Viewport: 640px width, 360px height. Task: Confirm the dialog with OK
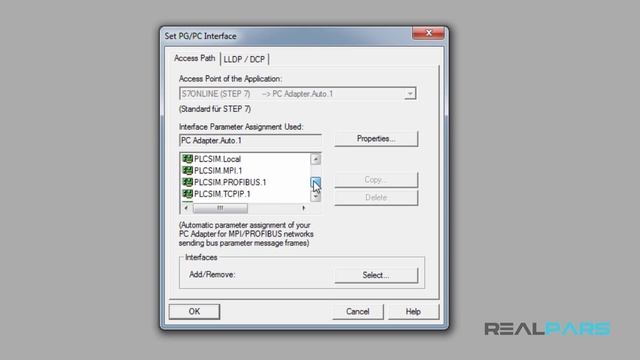pos(194,311)
